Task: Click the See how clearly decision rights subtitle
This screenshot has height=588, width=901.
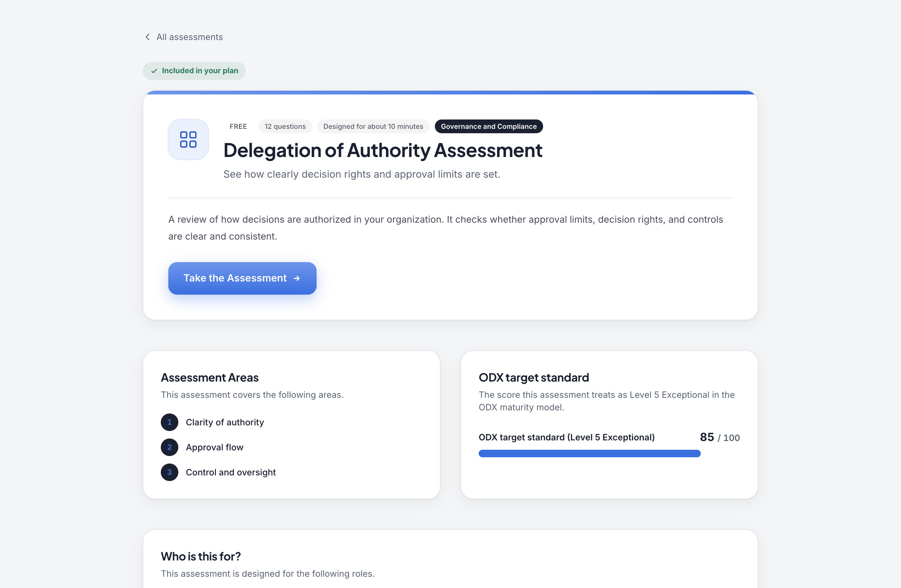Action: [x=362, y=174]
